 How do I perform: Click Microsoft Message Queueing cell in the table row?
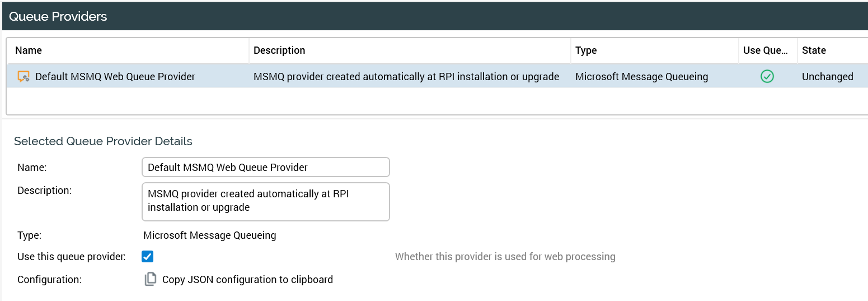coord(641,77)
